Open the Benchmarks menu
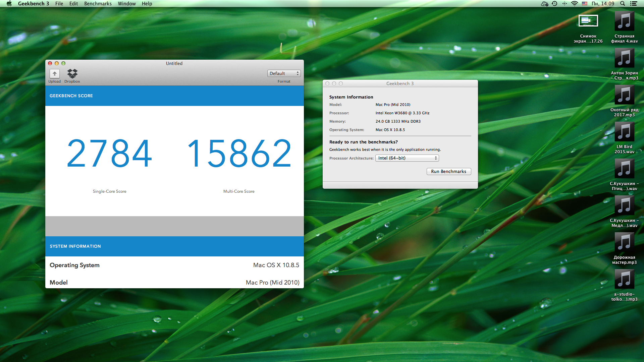 coord(98,4)
